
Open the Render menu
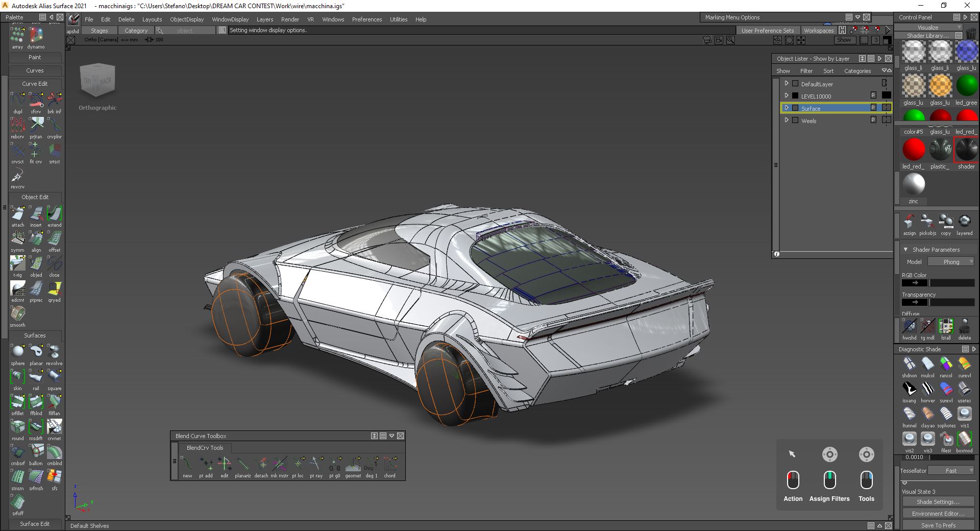click(x=290, y=19)
